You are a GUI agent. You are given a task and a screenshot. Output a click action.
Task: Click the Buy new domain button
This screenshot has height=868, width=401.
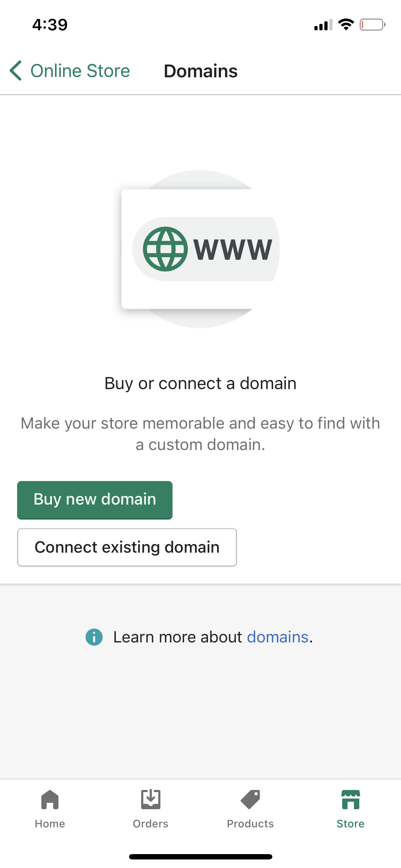pos(95,500)
